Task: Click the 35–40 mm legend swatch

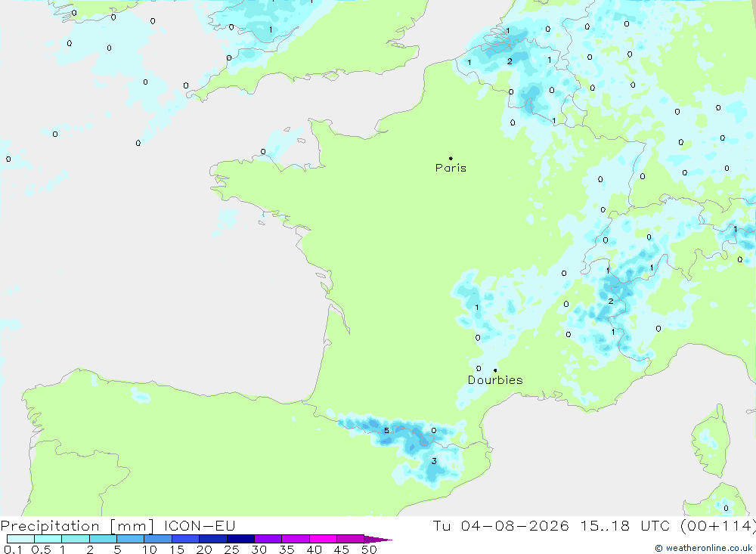Action: (296, 539)
